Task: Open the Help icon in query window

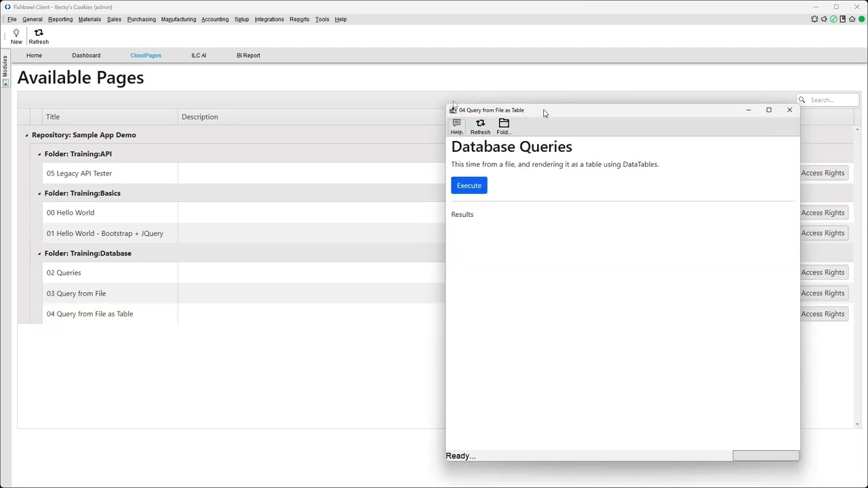Action: [456, 123]
